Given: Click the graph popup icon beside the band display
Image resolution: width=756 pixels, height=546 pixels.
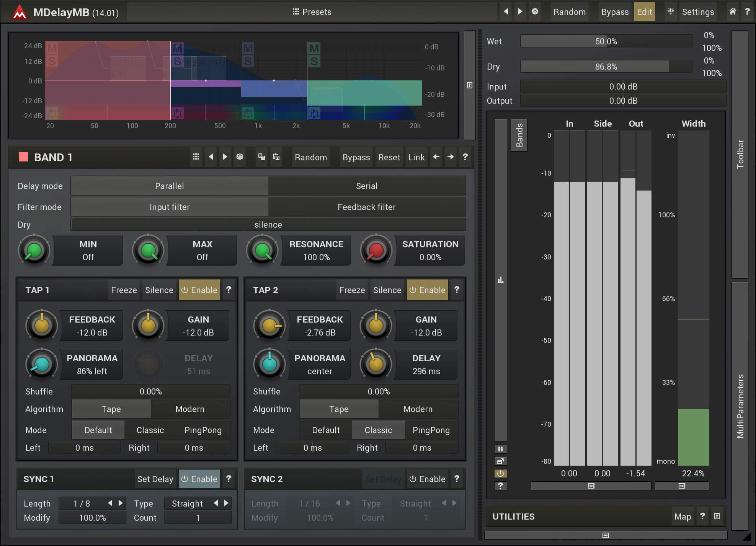Looking at the screenshot, I should (470, 85).
